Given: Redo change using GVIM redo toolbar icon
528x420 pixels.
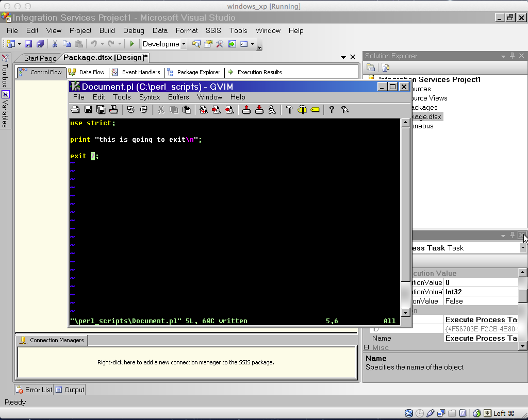Looking at the screenshot, I should tap(143, 109).
